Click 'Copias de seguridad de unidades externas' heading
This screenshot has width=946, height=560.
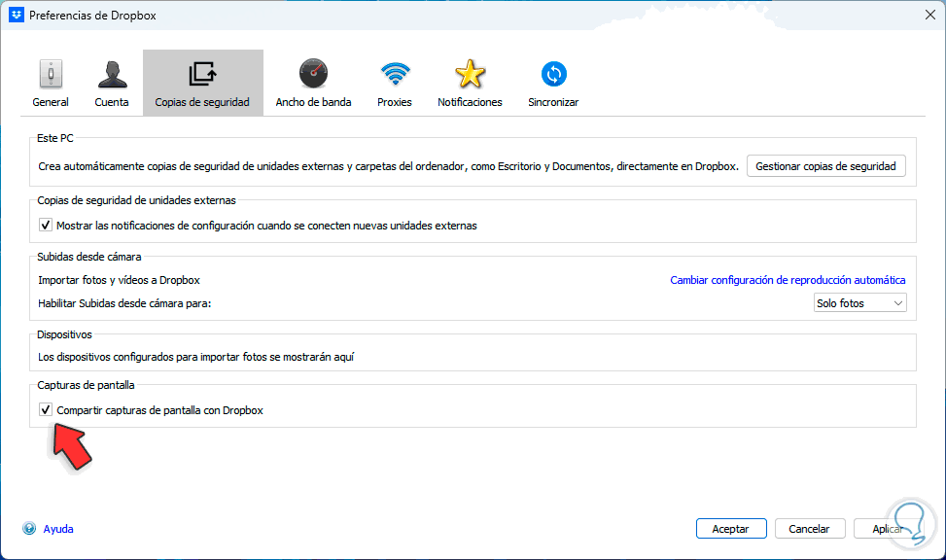[136, 200]
